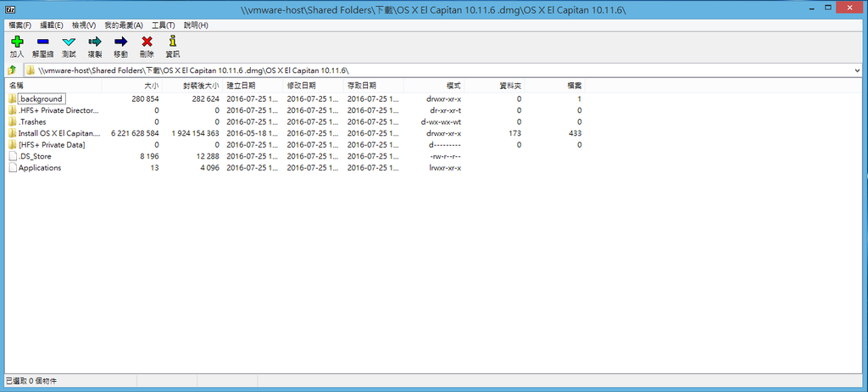Screen dimensions: 868x392
Task: Select the .DS_Store file name
Action: (35, 156)
